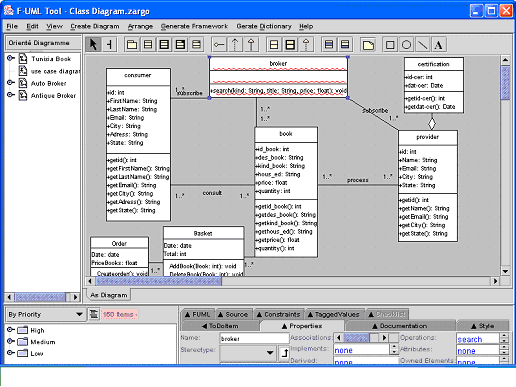The image size is (516, 387).
Task: Open the Help menu
Action: pyautogui.click(x=306, y=26)
